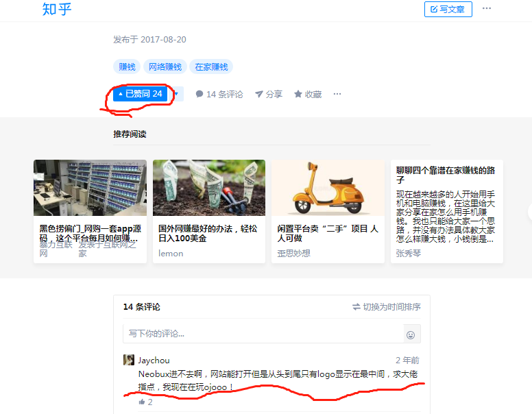Click the 推荐阅读 section heading

(x=130, y=134)
